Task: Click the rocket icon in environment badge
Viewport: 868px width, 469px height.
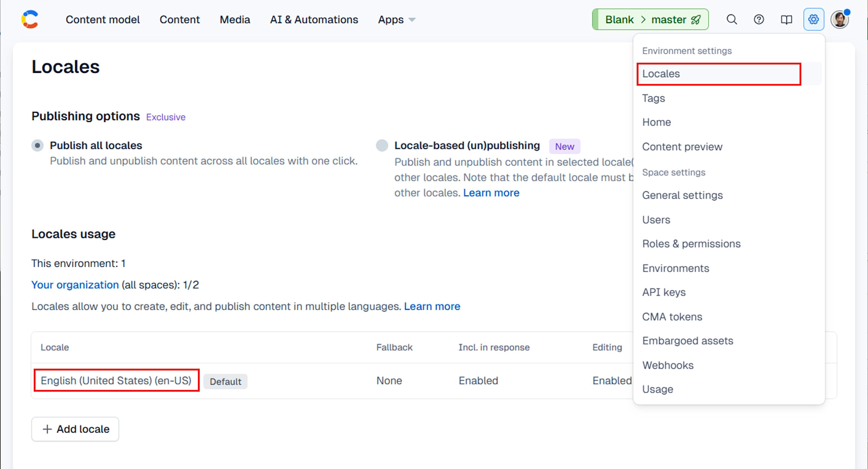Action: click(x=696, y=20)
